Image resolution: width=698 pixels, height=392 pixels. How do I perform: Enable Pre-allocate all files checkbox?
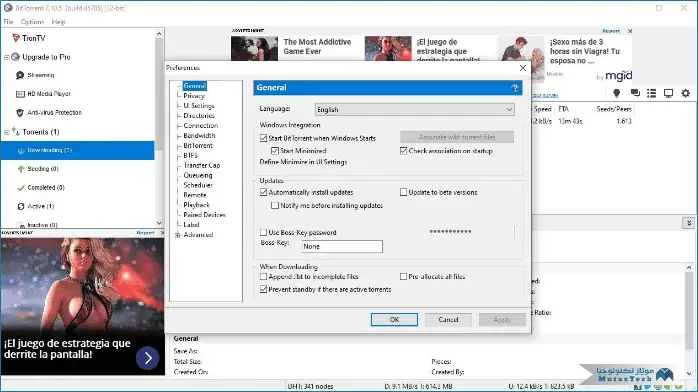tap(403, 276)
